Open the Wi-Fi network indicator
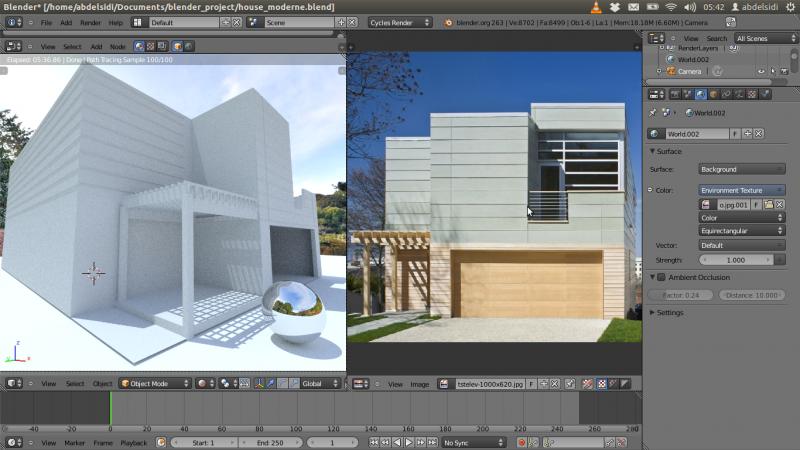Viewport: 800px width, 450px height. 671,7
